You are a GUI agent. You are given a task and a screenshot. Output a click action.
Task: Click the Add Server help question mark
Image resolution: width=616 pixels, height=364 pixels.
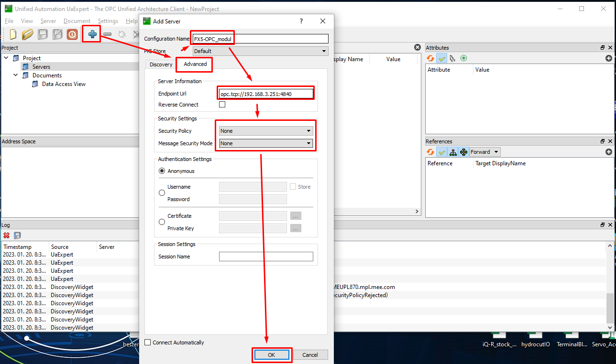point(301,21)
